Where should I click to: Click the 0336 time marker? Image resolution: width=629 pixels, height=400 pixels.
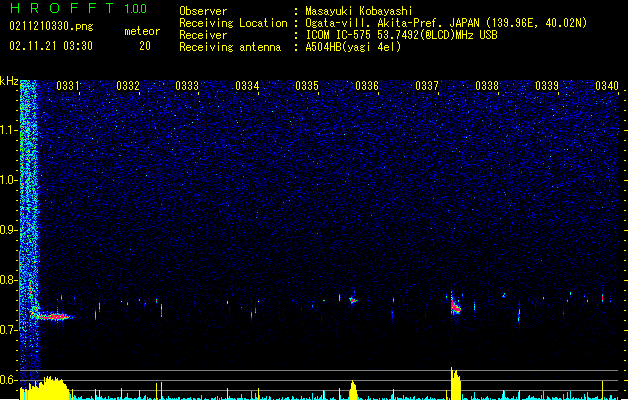pyautogui.click(x=367, y=86)
